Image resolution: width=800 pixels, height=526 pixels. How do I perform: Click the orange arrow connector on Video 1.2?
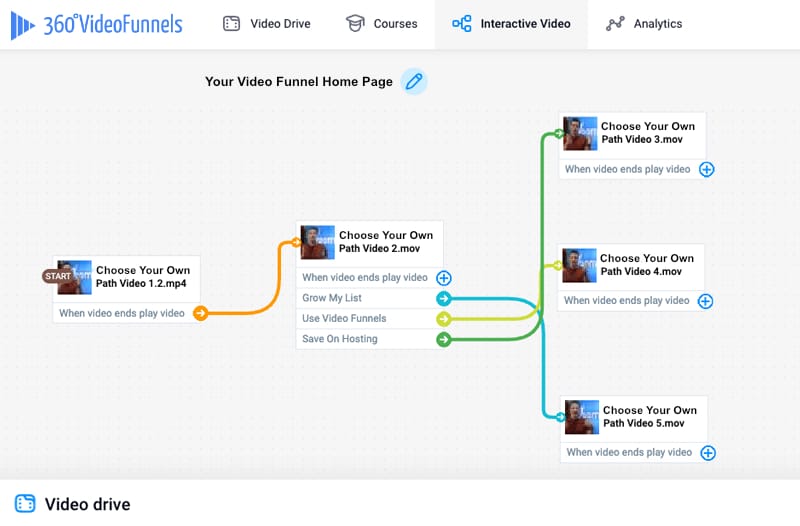pyautogui.click(x=201, y=313)
